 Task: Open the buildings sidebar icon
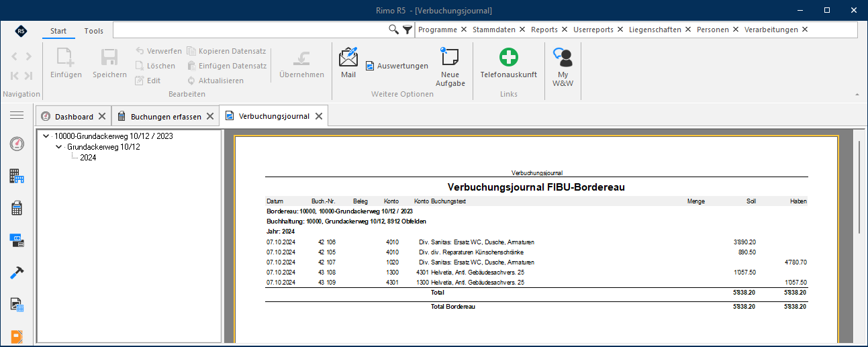(x=17, y=177)
